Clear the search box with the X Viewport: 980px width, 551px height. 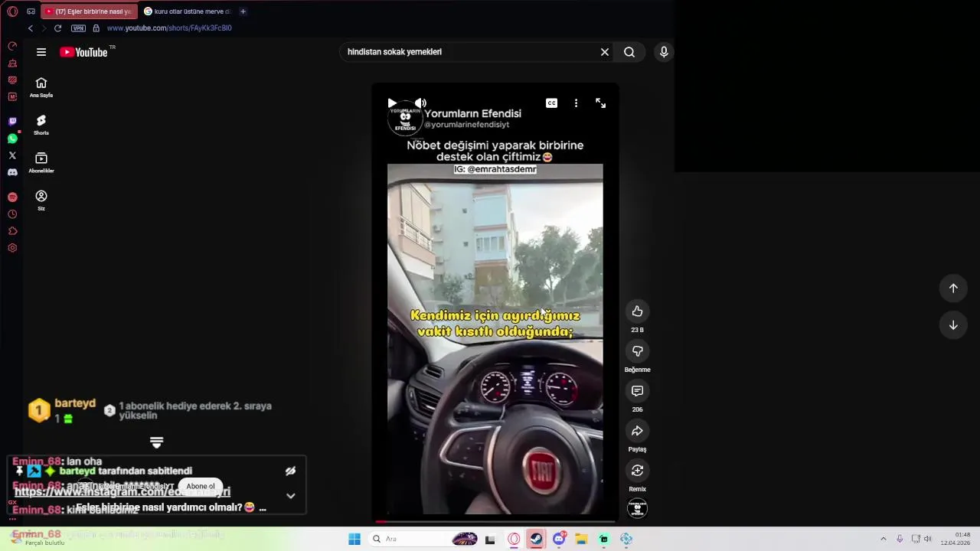coord(605,52)
